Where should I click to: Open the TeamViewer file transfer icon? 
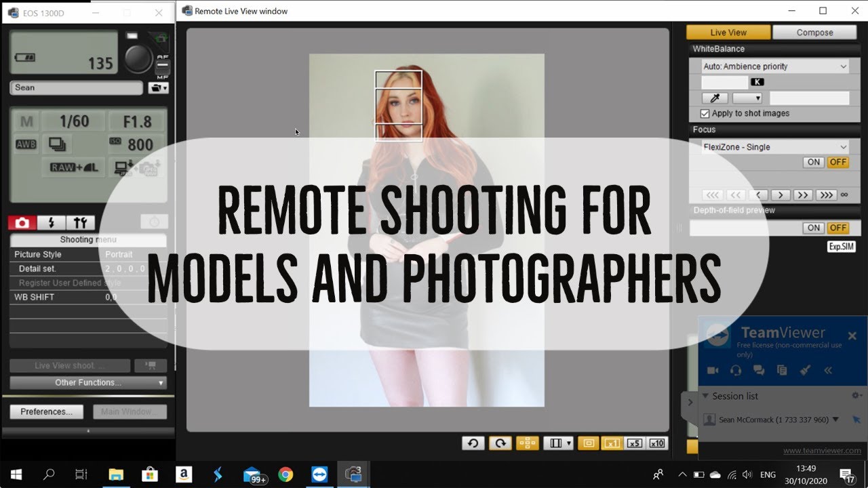coord(782,371)
